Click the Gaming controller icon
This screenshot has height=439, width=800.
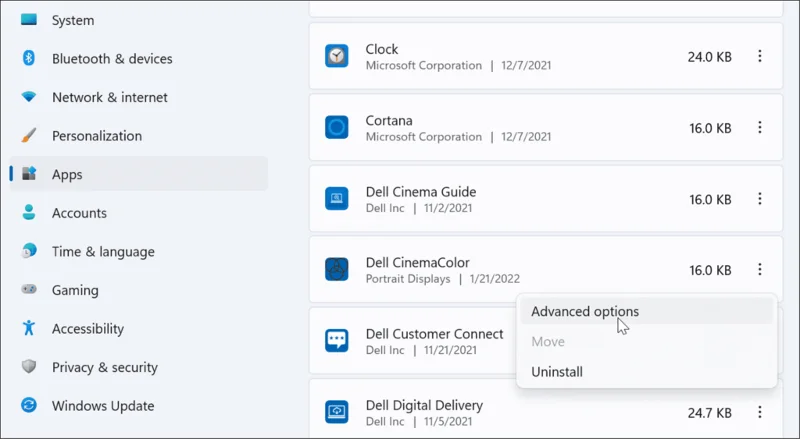tap(29, 289)
